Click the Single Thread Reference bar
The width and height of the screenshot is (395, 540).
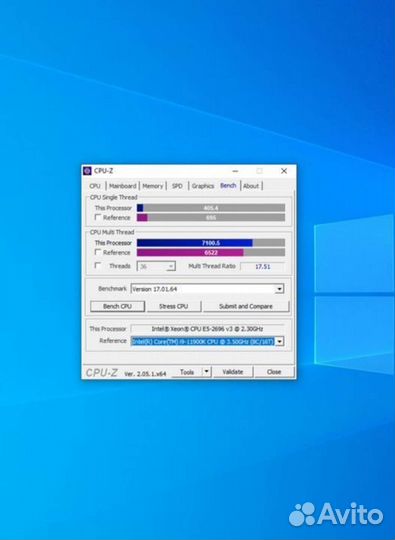211,218
